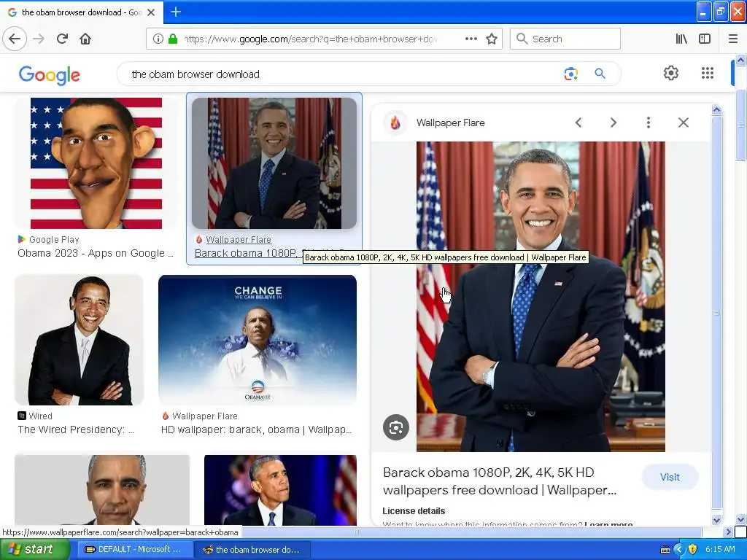Open the Library panel

click(x=681, y=39)
